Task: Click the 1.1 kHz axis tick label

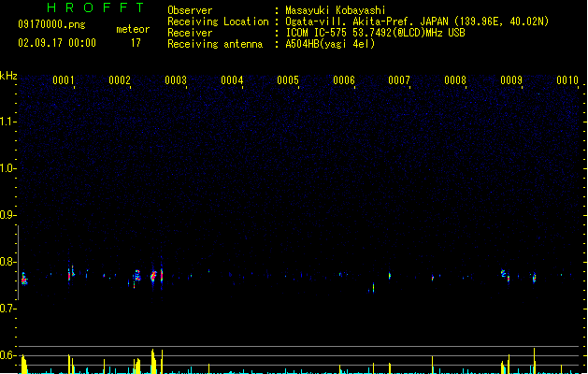Action: tap(7, 122)
